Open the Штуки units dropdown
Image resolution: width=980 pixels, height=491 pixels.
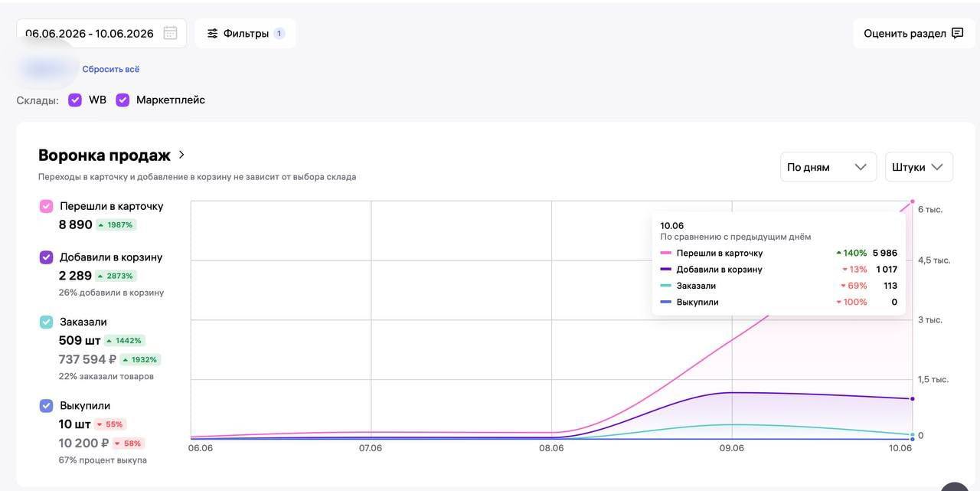pos(919,167)
